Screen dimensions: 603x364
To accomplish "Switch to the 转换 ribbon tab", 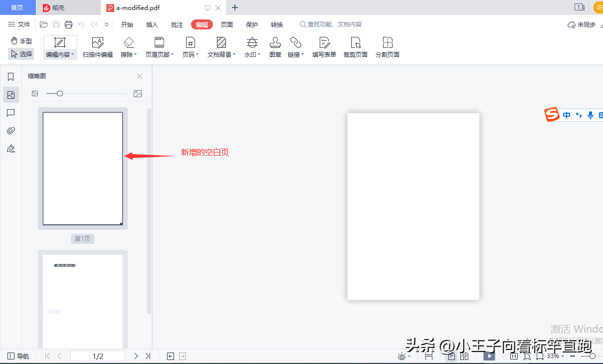I will point(277,24).
